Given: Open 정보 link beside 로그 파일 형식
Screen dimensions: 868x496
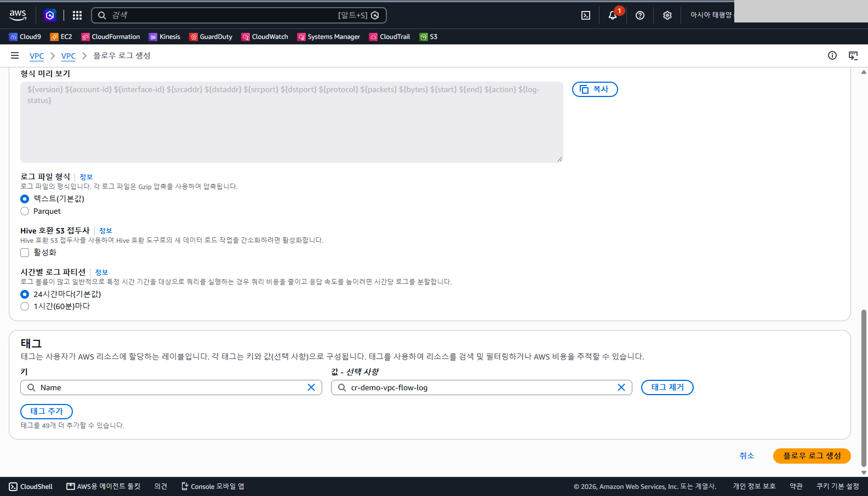Looking at the screenshot, I should (86, 177).
